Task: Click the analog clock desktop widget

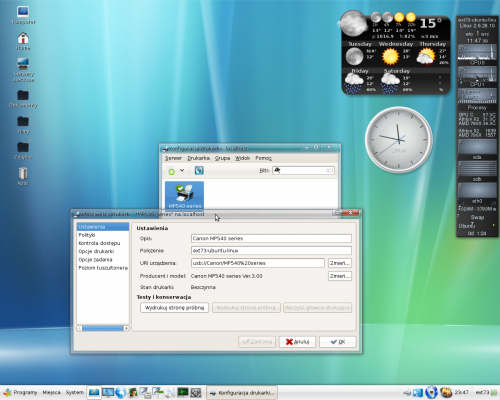Action: click(399, 139)
